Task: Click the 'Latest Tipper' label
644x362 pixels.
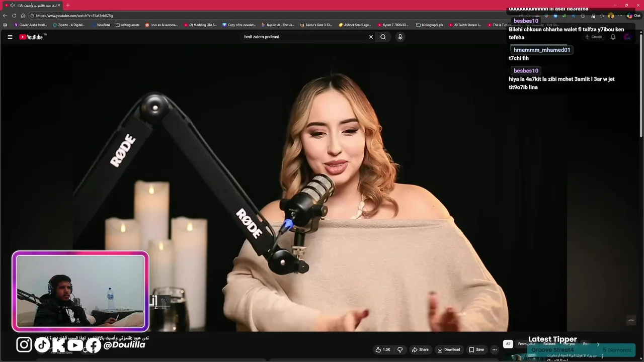Action: coord(552,339)
